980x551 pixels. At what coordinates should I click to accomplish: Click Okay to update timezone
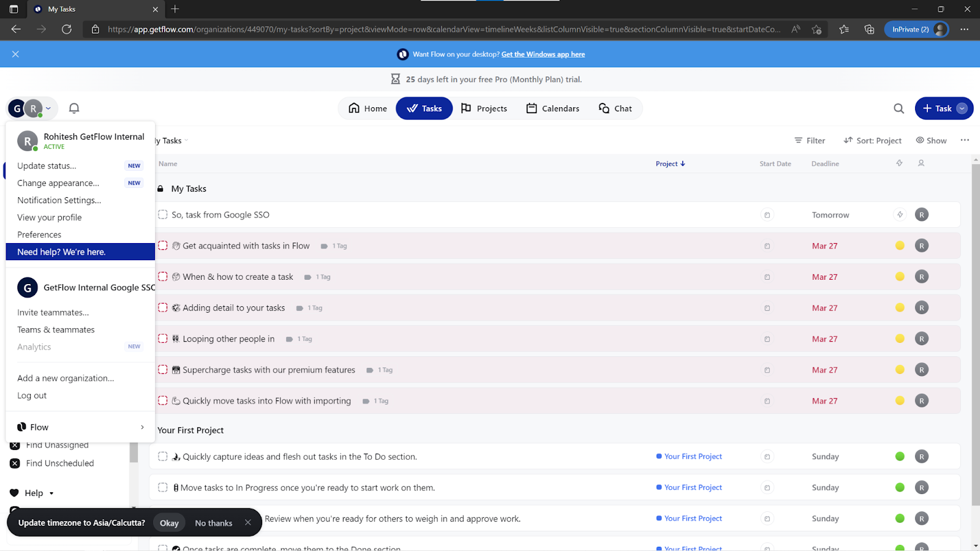pos(169,523)
